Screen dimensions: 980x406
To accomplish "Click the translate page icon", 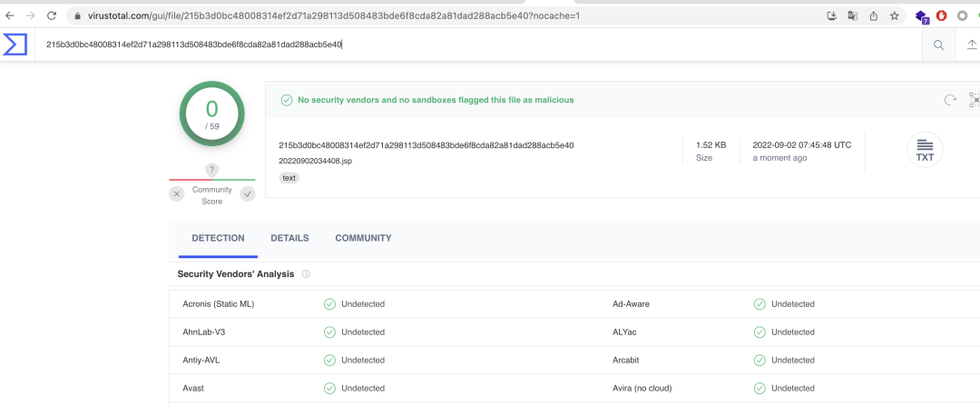I will click(x=852, y=15).
